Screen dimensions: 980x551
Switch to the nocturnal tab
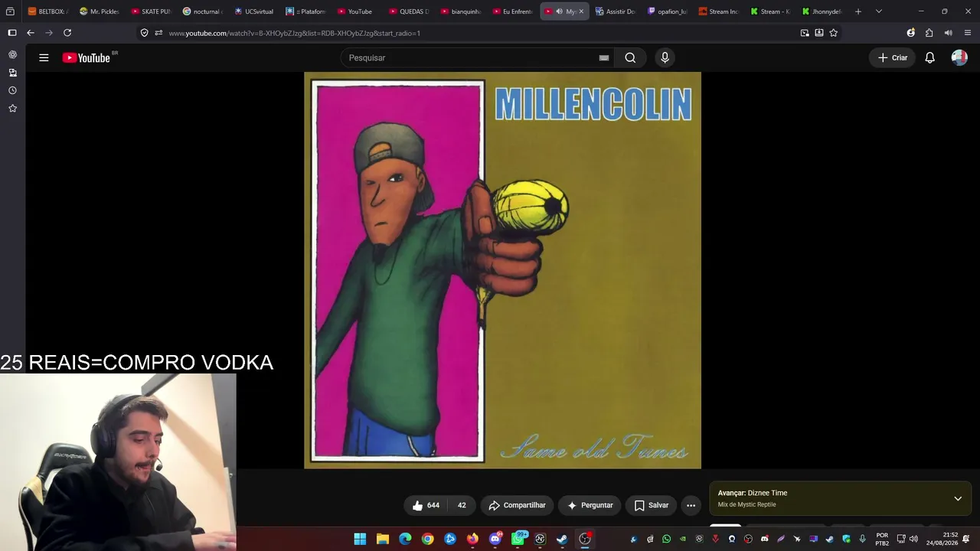click(x=203, y=11)
